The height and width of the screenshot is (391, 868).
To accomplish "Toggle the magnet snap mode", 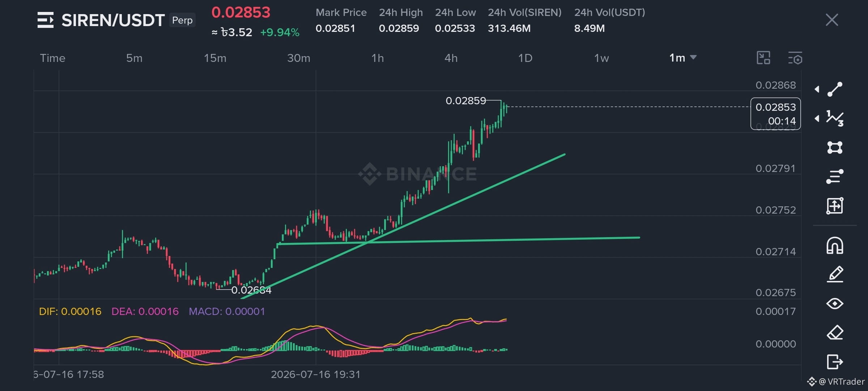I will tap(835, 245).
